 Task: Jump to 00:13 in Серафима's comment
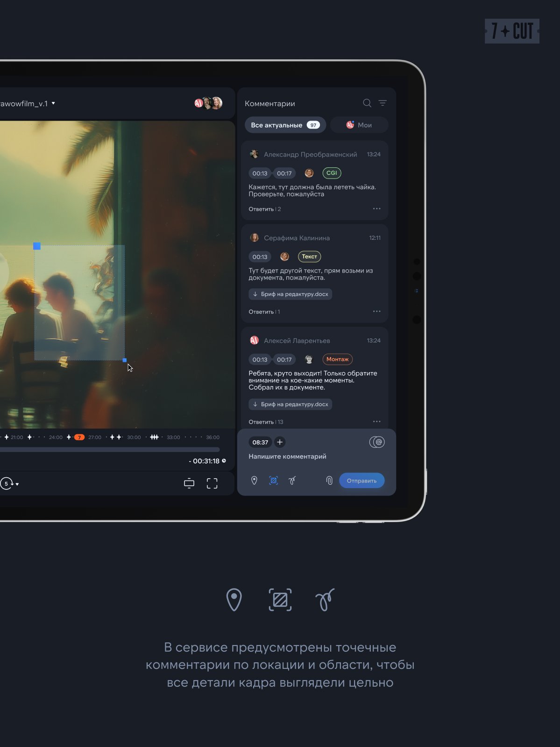260,257
